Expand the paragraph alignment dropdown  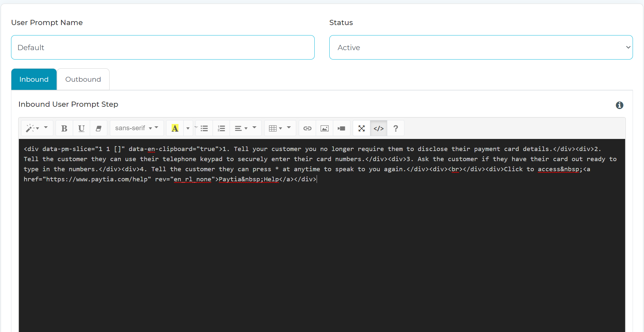(x=245, y=128)
